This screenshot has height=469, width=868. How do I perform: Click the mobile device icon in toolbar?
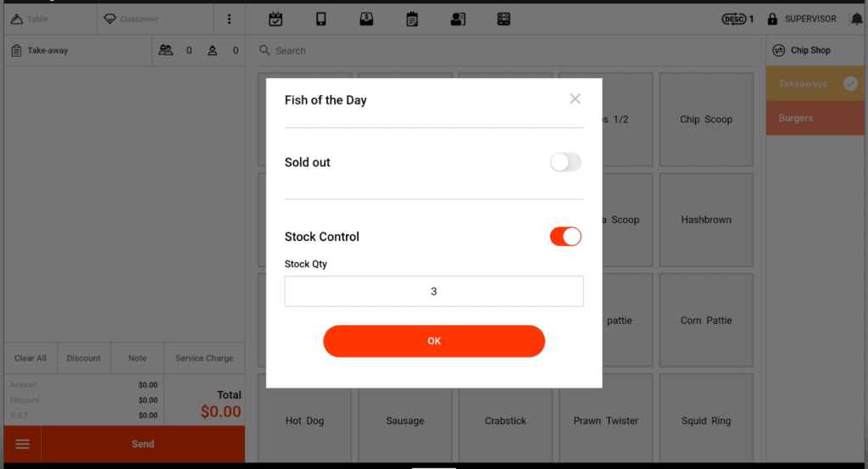321,19
